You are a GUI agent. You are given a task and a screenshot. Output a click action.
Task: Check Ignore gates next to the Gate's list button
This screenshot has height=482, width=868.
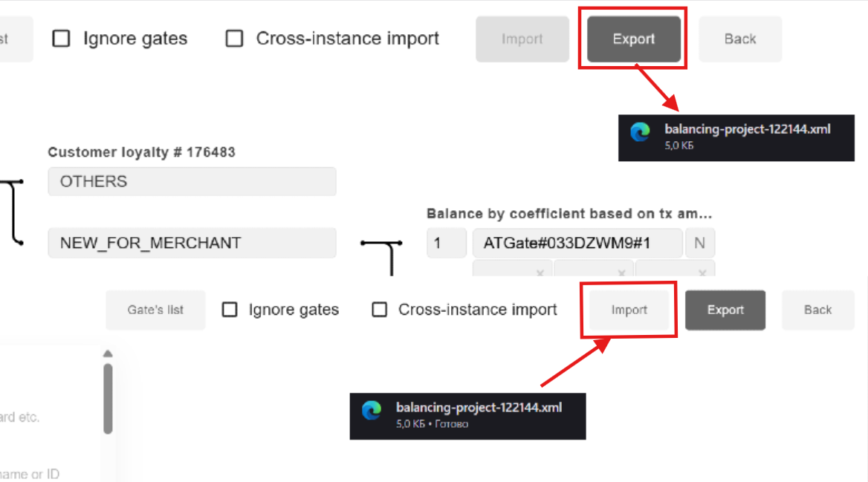(x=230, y=310)
